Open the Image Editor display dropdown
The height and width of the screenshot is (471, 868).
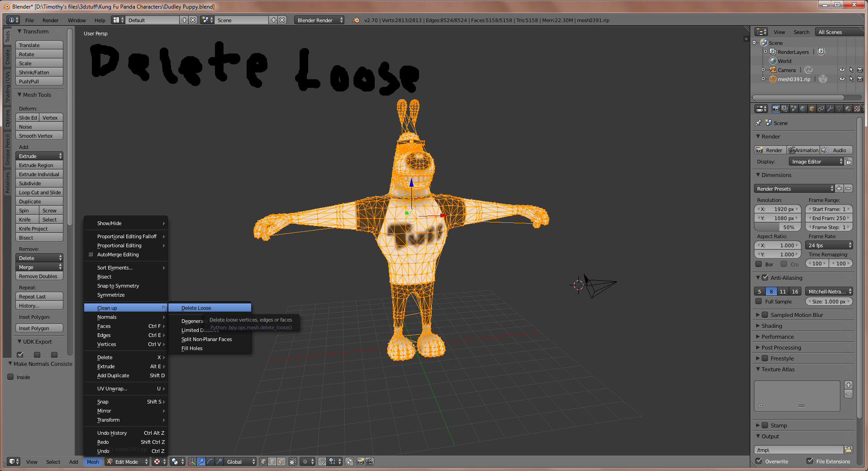click(x=816, y=162)
